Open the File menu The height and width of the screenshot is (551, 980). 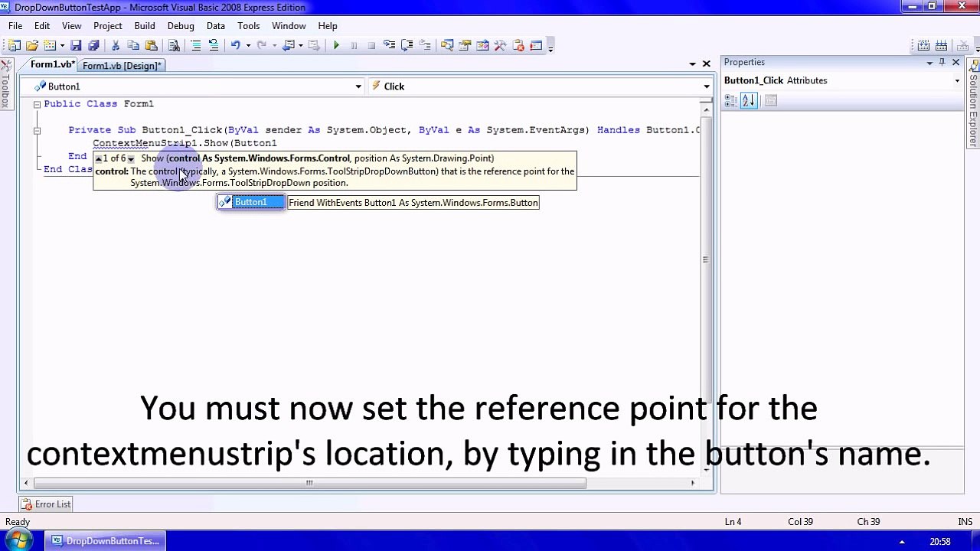pos(15,25)
